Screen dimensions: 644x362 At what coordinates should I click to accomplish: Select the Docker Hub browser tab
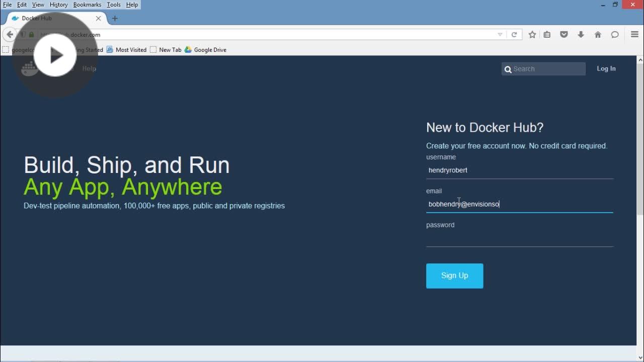[x=55, y=18]
